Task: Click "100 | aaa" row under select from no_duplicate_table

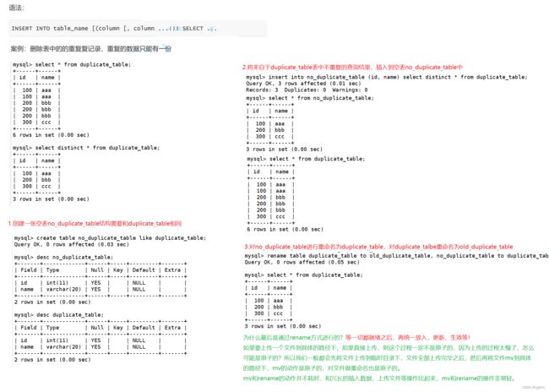Action: (x=270, y=123)
